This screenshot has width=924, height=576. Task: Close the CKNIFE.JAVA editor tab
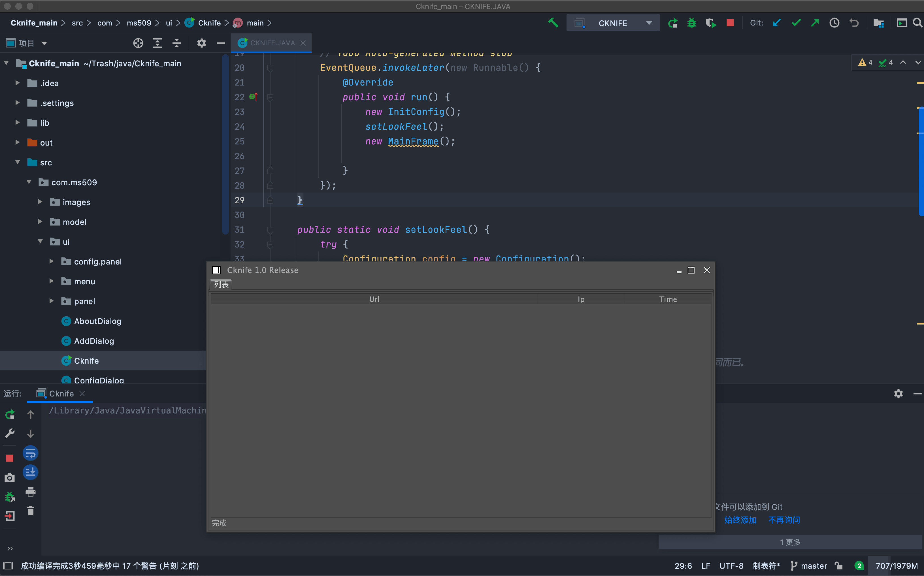(x=303, y=43)
